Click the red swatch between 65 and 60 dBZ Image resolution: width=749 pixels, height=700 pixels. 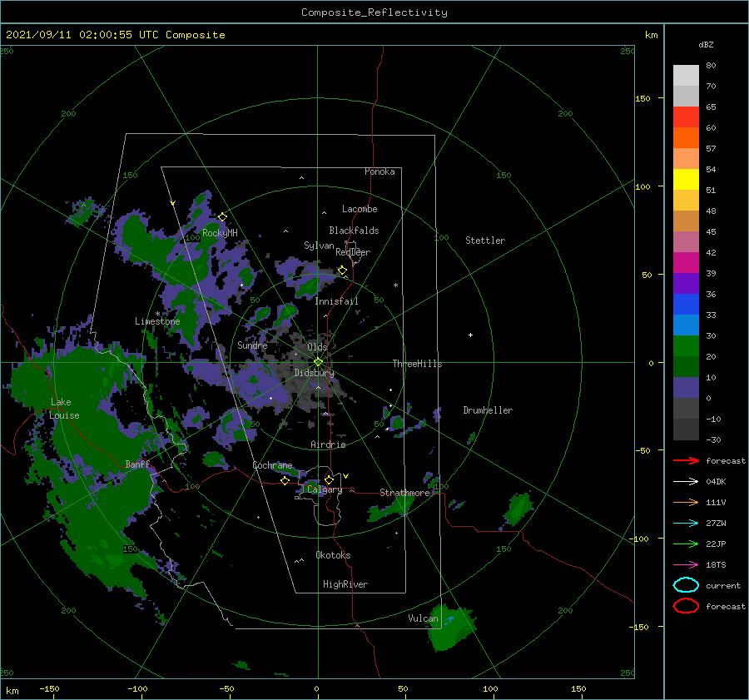pos(686,117)
